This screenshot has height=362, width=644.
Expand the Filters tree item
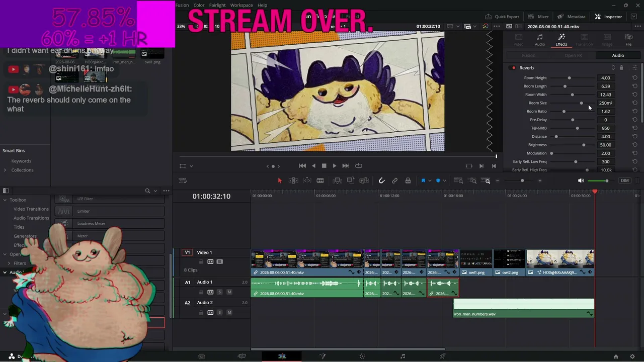coord(9,263)
